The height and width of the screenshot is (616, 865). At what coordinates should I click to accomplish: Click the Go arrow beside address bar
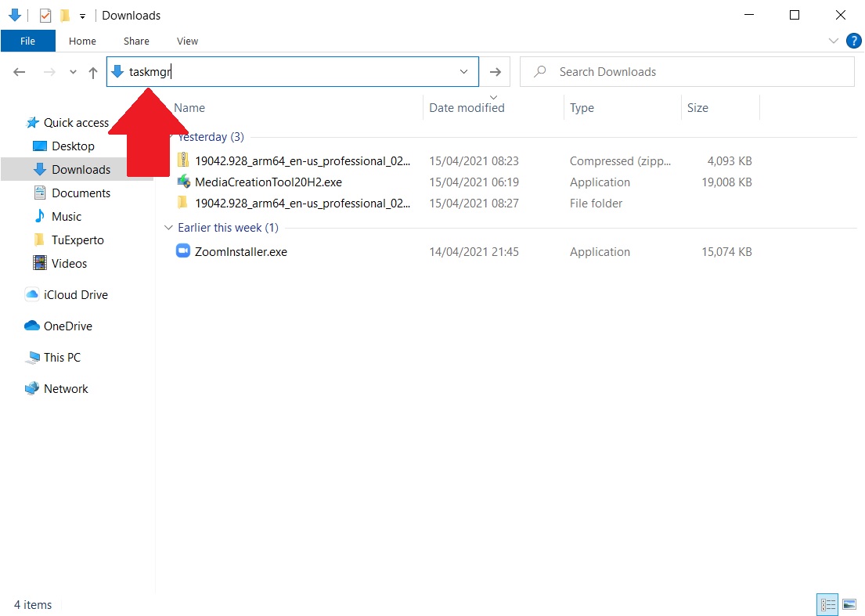495,72
